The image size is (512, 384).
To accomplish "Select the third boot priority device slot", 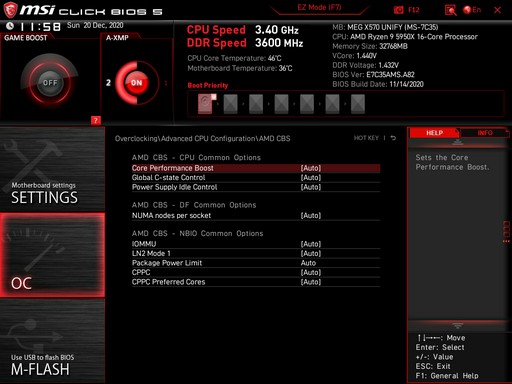I will (256, 104).
